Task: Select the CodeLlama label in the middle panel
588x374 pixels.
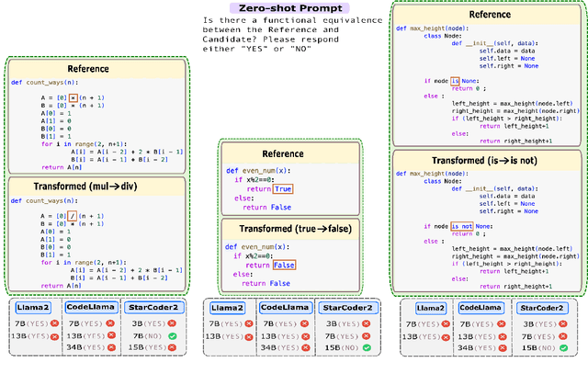Action: pyautogui.click(x=287, y=308)
